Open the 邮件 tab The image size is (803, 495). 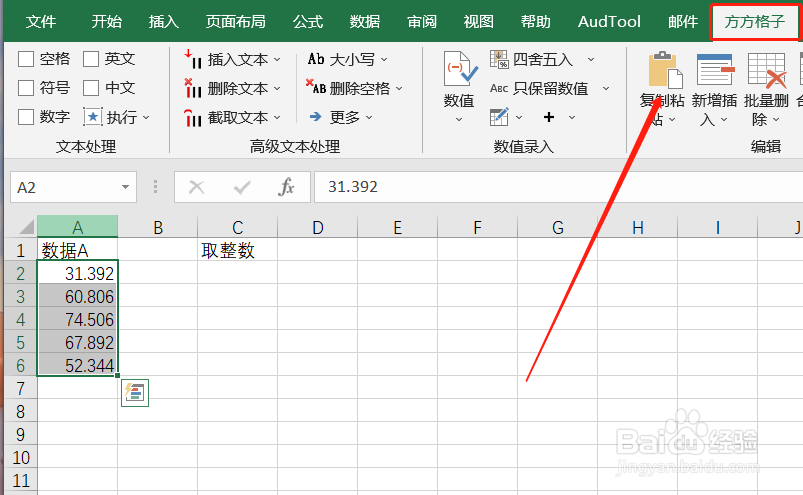pyautogui.click(x=683, y=21)
